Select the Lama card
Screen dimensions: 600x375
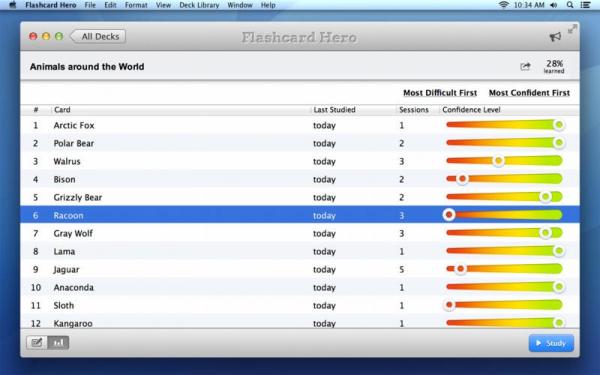(300, 251)
